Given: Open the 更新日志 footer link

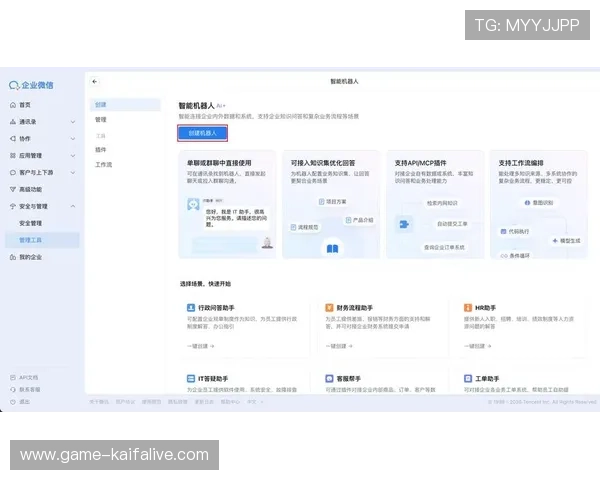Looking at the screenshot, I should 204,402.
